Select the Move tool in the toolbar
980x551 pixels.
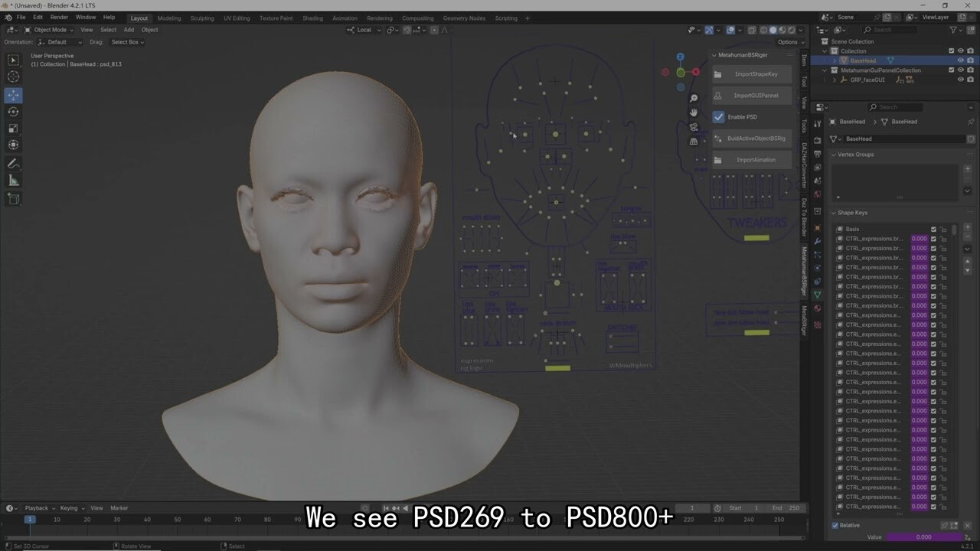pyautogui.click(x=13, y=95)
